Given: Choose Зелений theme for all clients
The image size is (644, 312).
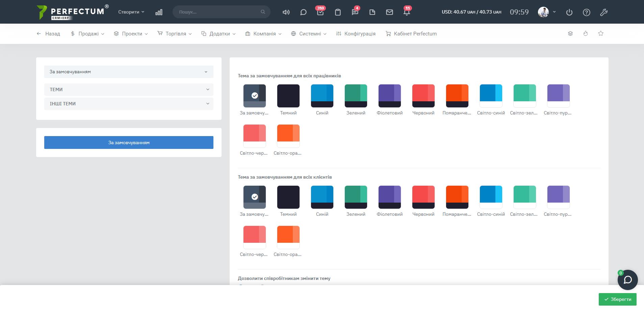Looking at the screenshot, I should (x=356, y=197).
